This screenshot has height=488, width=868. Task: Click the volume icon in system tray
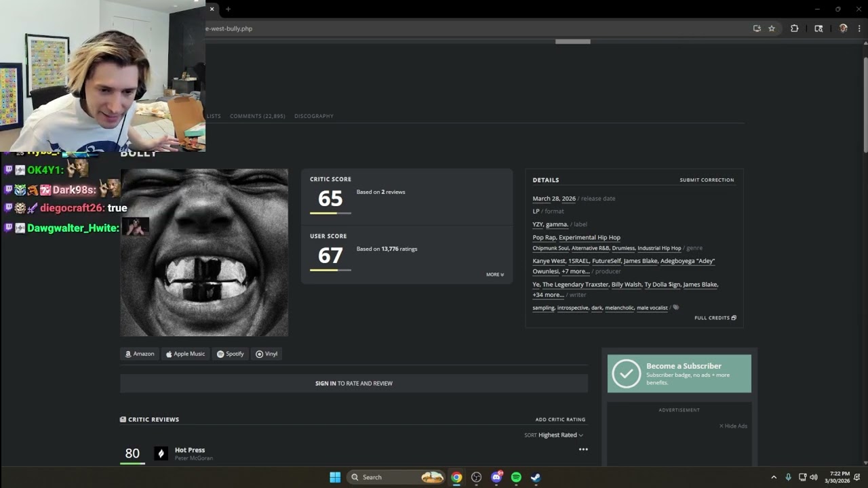[814, 477]
